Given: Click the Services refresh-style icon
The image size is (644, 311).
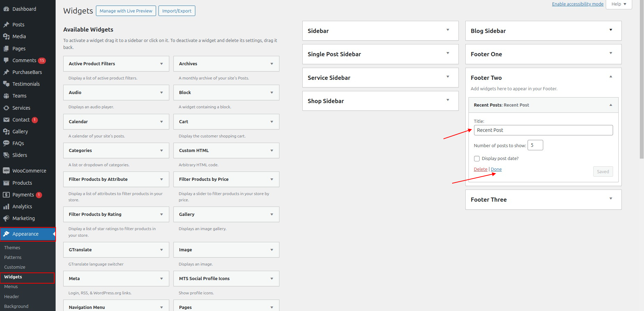Looking at the screenshot, I should [x=6, y=108].
